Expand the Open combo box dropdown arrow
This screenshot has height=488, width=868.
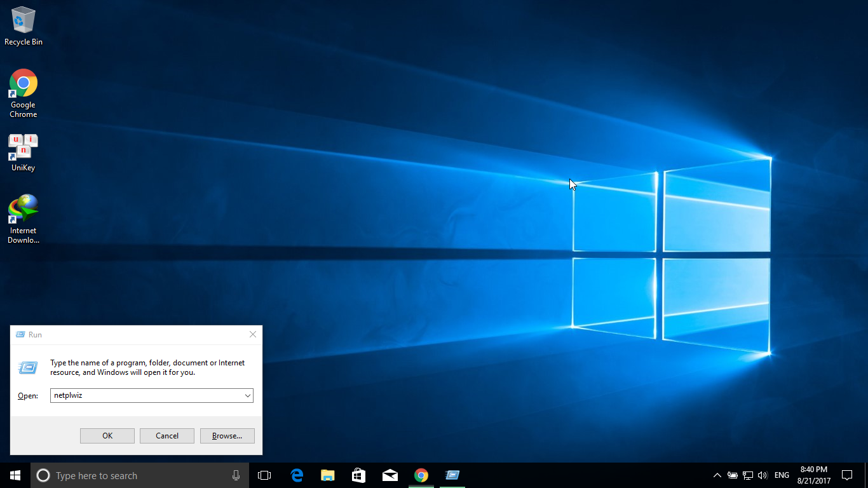click(x=248, y=395)
